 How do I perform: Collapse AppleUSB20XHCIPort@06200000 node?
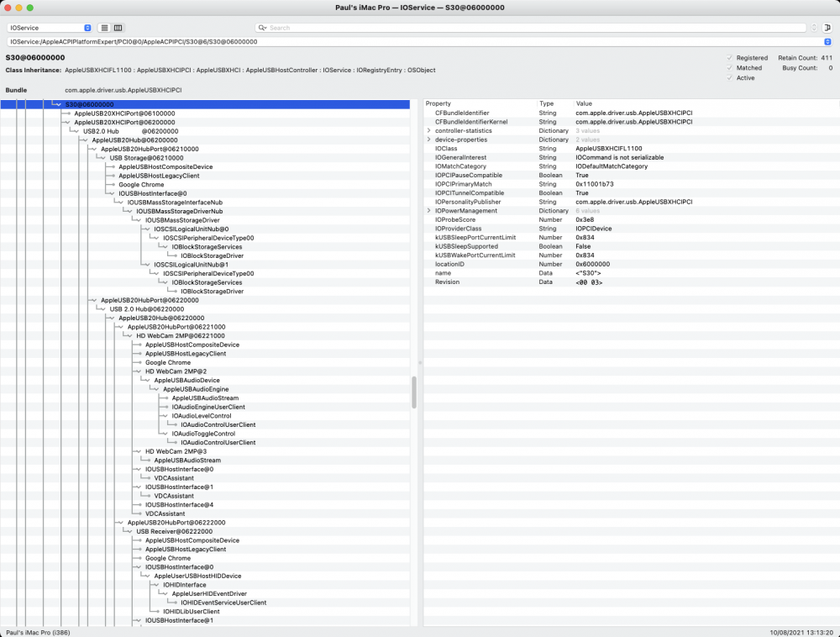click(67, 123)
